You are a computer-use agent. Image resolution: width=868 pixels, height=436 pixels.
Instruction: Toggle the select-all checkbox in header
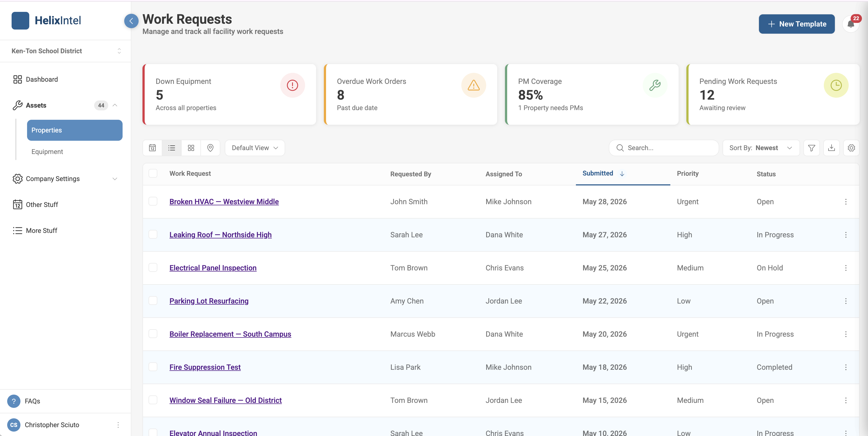(x=153, y=173)
